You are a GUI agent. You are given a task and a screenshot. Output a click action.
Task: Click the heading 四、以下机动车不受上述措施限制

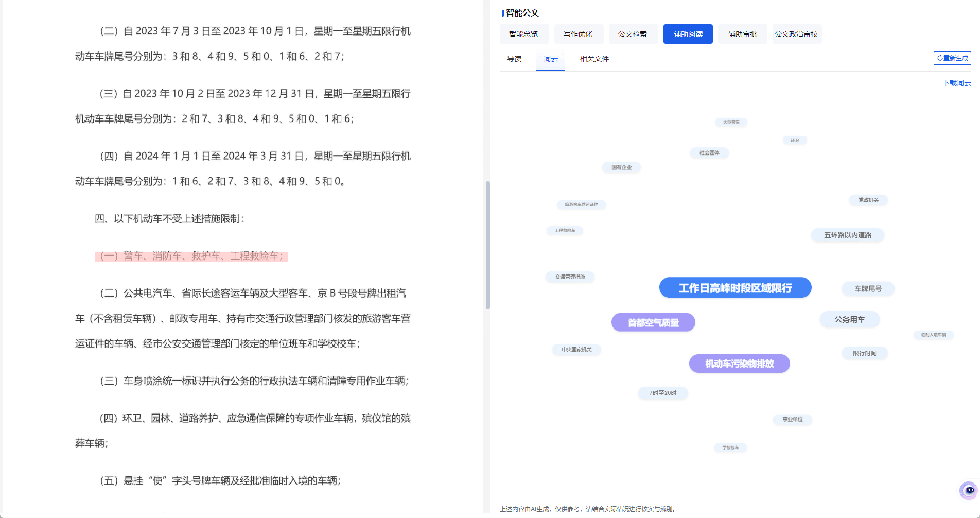[170, 219]
